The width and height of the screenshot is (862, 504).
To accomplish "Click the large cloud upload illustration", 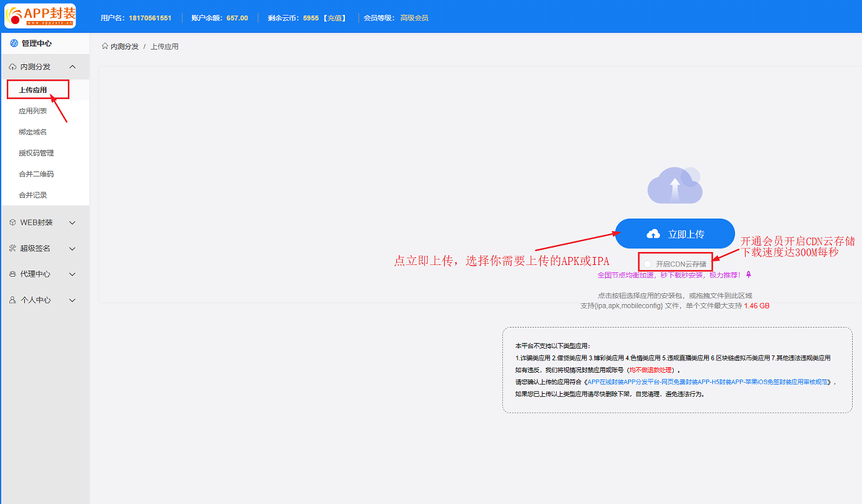I will [674, 185].
